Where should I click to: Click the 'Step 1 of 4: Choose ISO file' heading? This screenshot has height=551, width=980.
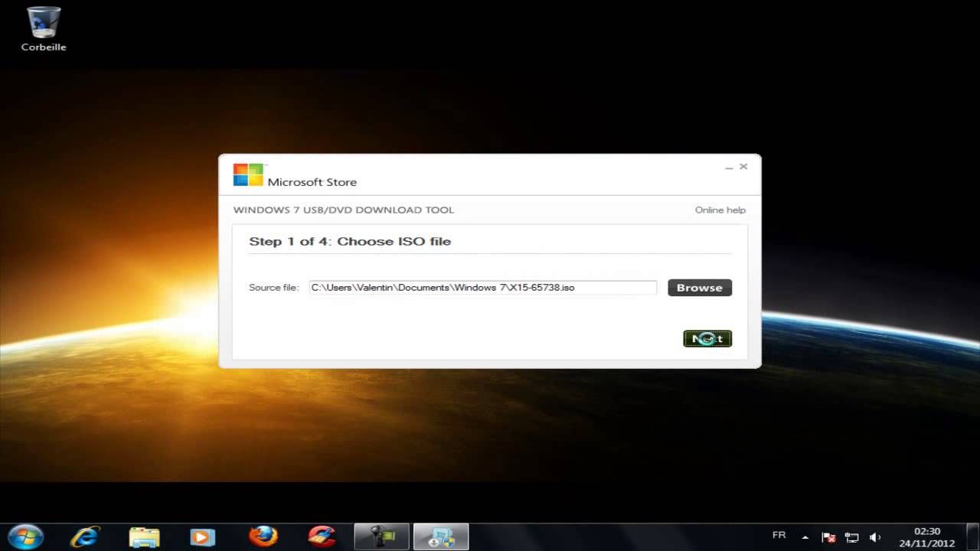coord(350,241)
